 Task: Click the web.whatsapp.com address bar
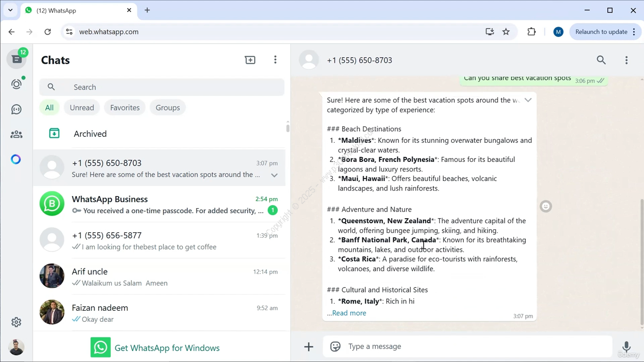click(272, 32)
